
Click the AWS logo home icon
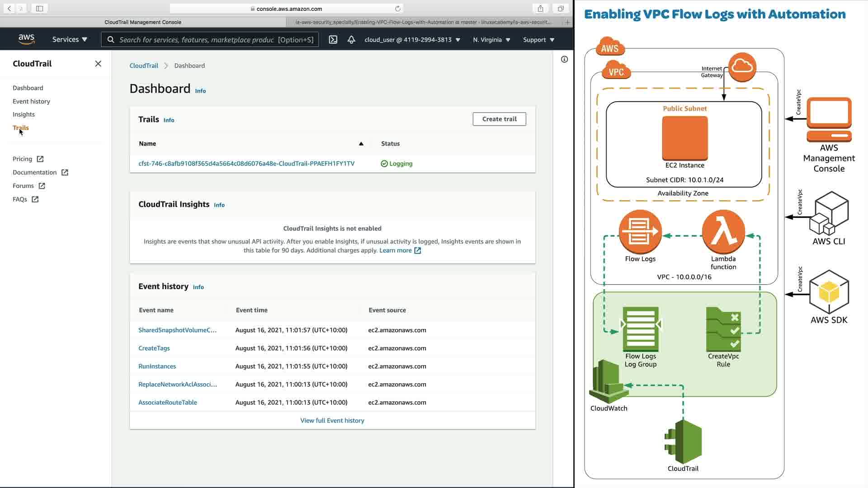point(26,39)
